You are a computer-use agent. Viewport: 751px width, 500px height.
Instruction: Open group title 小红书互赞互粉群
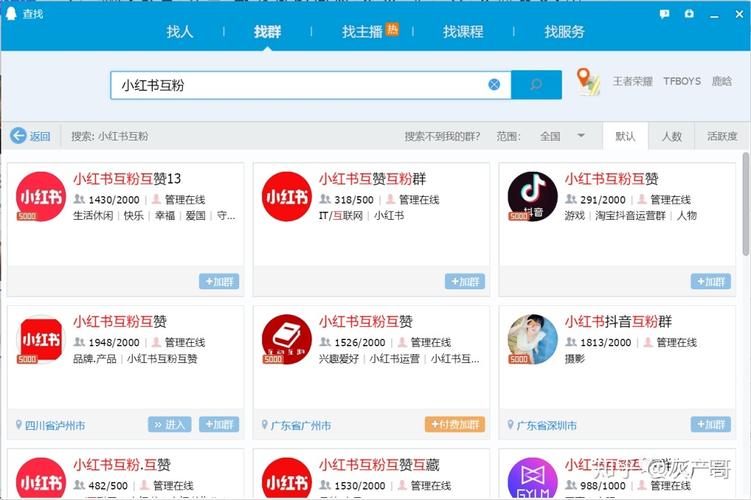click(x=372, y=179)
